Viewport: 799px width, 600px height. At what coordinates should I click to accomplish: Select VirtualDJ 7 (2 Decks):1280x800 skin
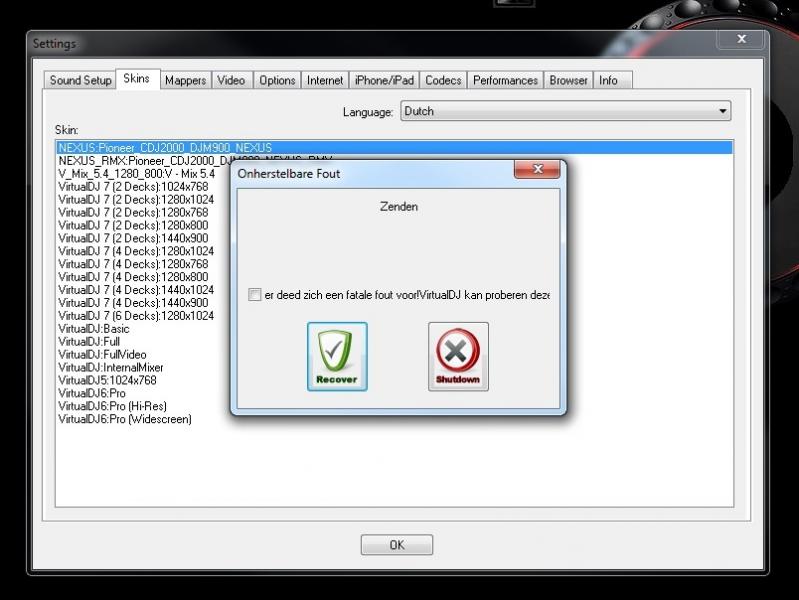[x=134, y=225]
